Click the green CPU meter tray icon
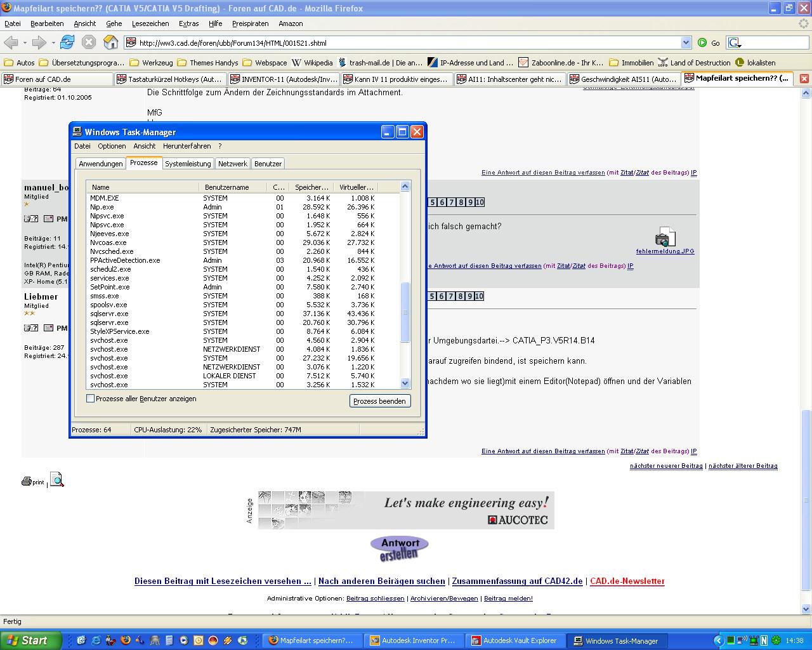Screen dimensions: 812x650 click(731, 640)
